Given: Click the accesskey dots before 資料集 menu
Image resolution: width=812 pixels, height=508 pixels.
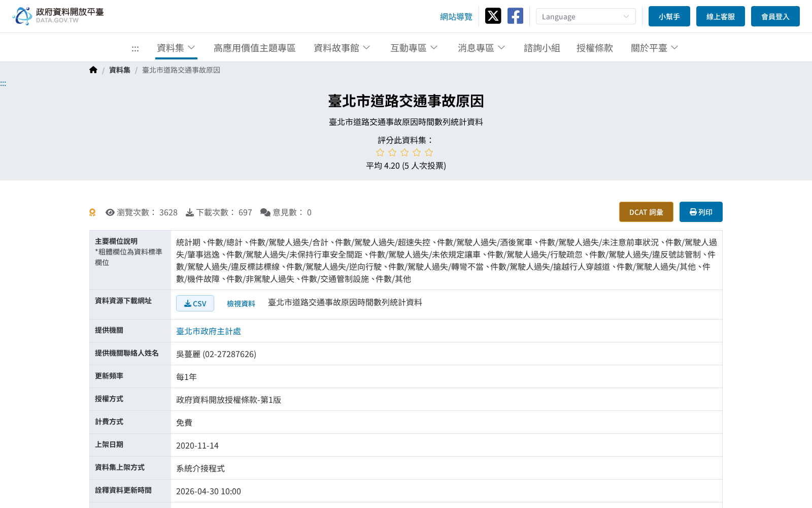Looking at the screenshot, I should [135, 48].
